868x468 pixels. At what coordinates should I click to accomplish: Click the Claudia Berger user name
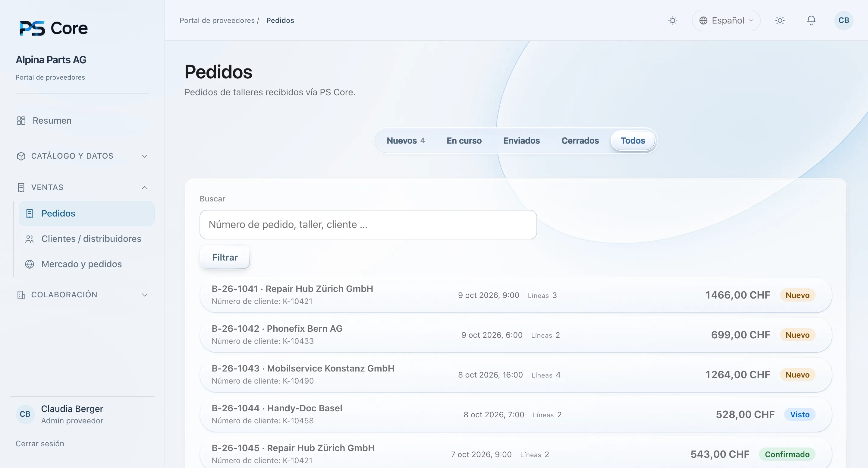(x=72, y=409)
